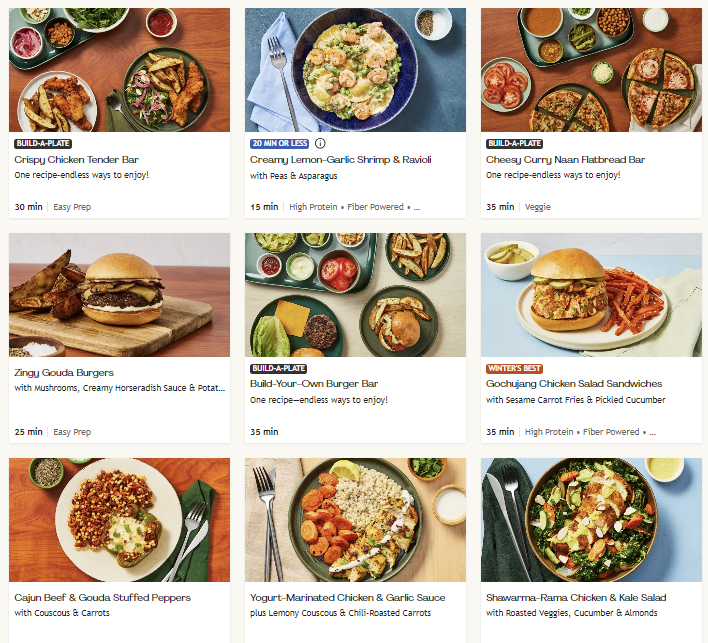Open Yogurt-Marinated Chicken & Garlic Sauce title link
This screenshot has height=643, width=708.
point(347,598)
